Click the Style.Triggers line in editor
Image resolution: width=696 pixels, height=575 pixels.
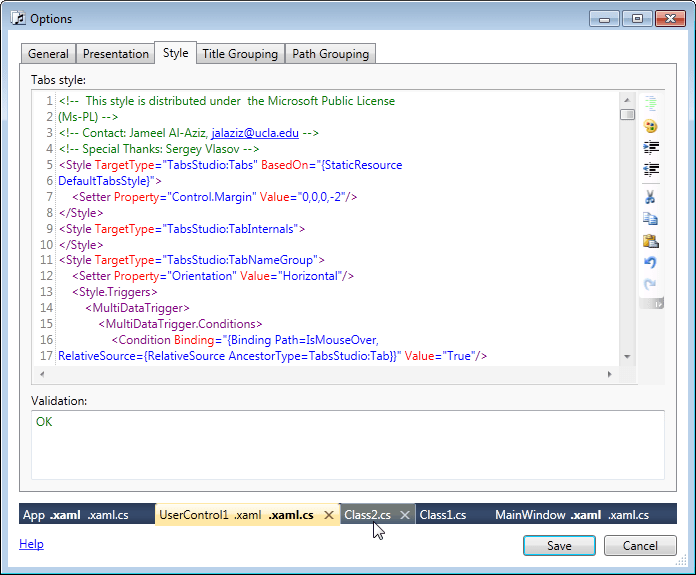(x=115, y=292)
